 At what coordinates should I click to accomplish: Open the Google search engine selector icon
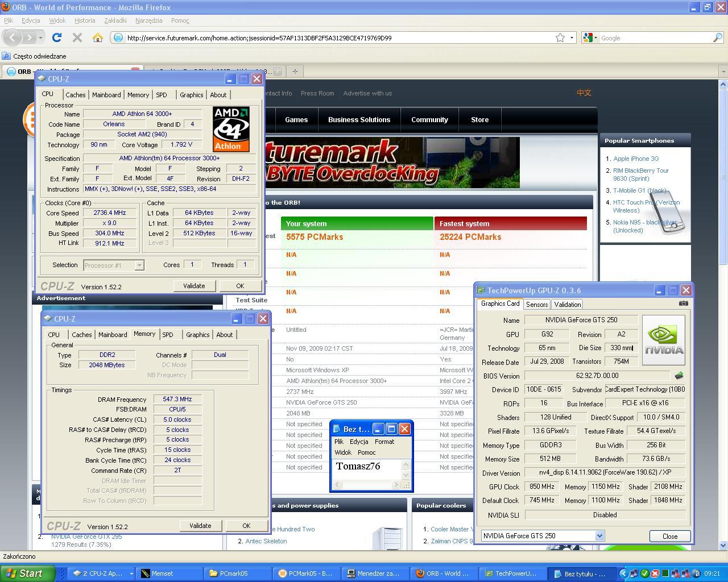coord(590,38)
